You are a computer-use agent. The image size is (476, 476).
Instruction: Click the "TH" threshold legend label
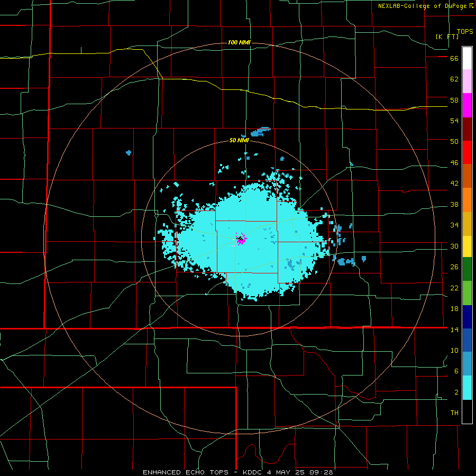coord(454,413)
